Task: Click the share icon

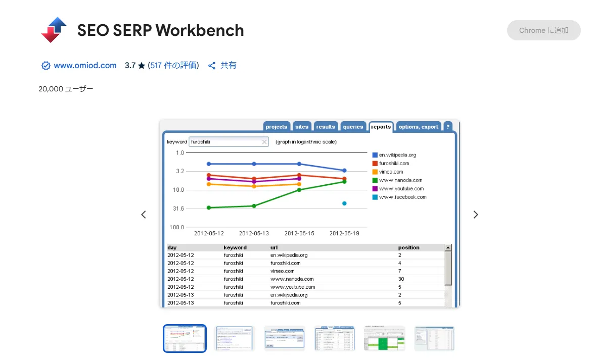Action: click(212, 66)
